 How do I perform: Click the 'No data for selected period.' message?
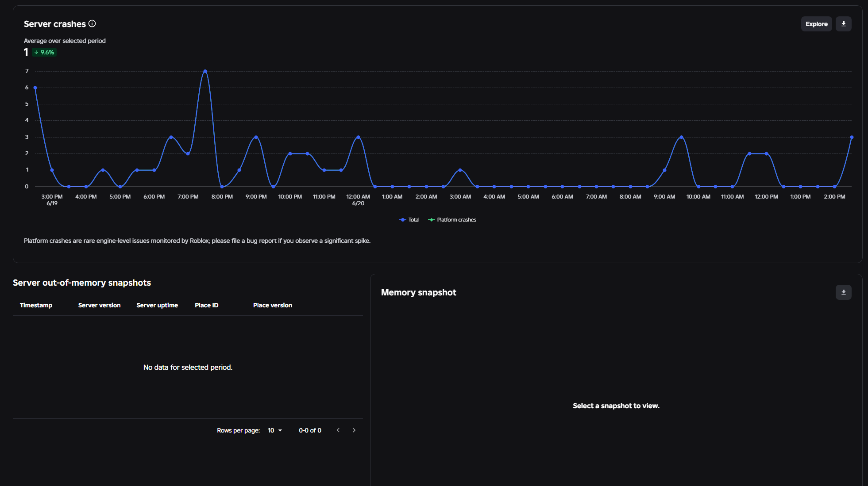coord(188,367)
